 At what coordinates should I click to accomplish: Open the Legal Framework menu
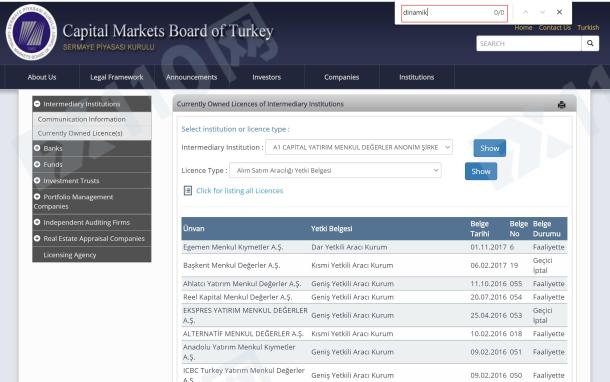[x=117, y=77]
